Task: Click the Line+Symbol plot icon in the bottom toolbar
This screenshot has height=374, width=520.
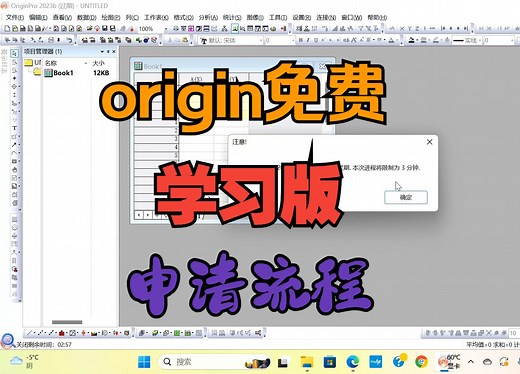Action: [x=52, y=333]
